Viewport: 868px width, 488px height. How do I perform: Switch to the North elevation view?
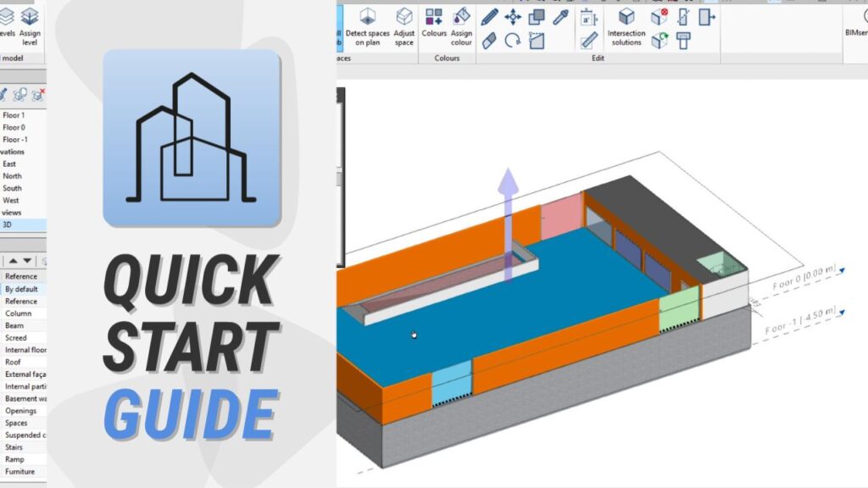pos(12,176)
